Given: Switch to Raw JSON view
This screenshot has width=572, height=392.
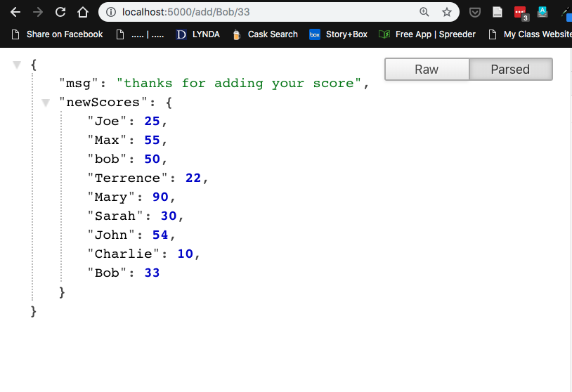Looking at the screenshot, I should pyautogui.click(x=427, y=69).
